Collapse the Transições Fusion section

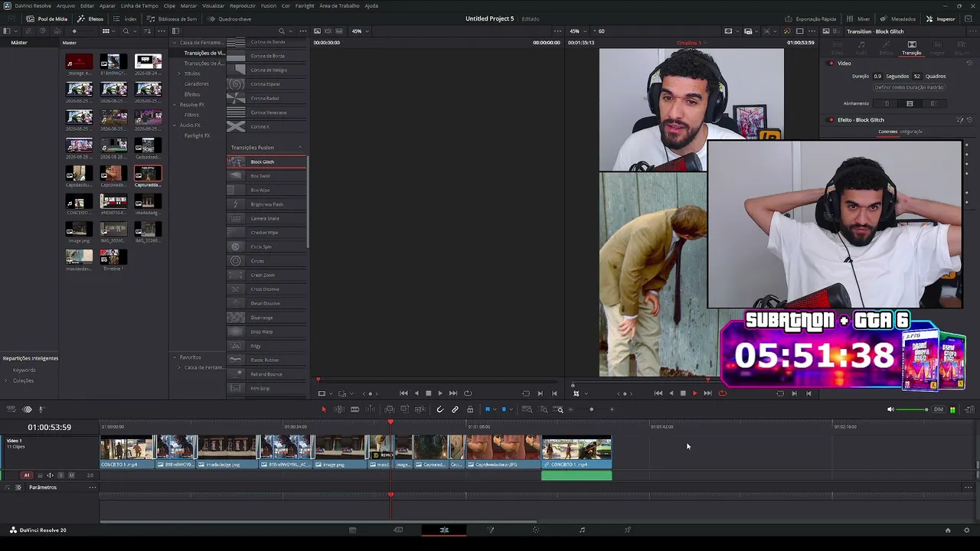[300, 148]
